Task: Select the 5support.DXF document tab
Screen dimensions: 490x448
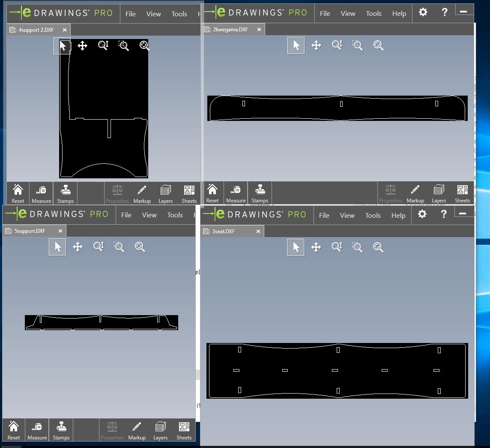Action: point(34,231)
